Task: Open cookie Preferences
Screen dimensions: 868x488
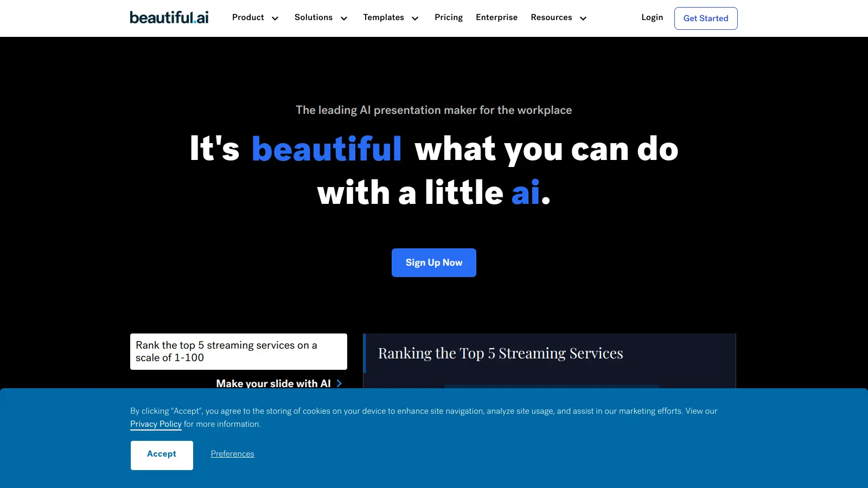Action: pos(232,454)
